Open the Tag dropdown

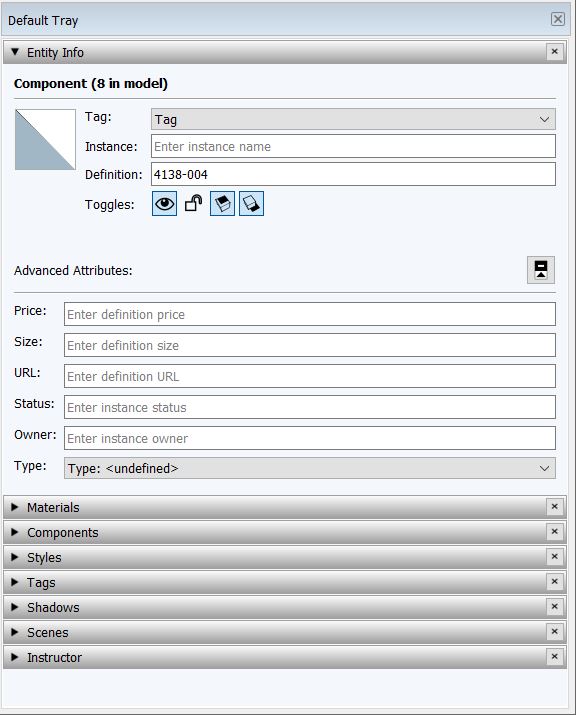click(x=353, y=119)
